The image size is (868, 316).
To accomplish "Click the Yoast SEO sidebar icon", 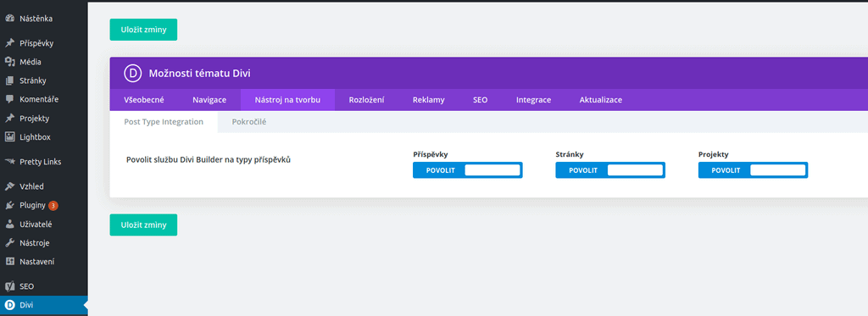I will click(x=9, y=286).
